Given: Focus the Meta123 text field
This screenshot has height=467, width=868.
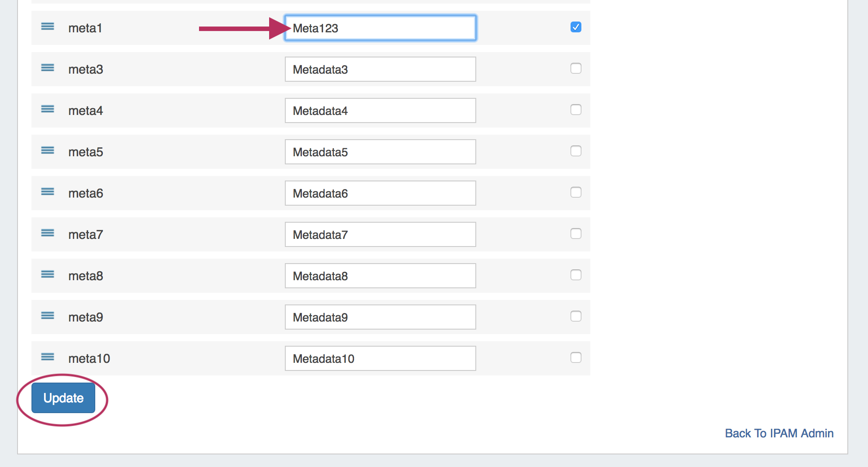Looking at the screenshot, I should 380,28.
